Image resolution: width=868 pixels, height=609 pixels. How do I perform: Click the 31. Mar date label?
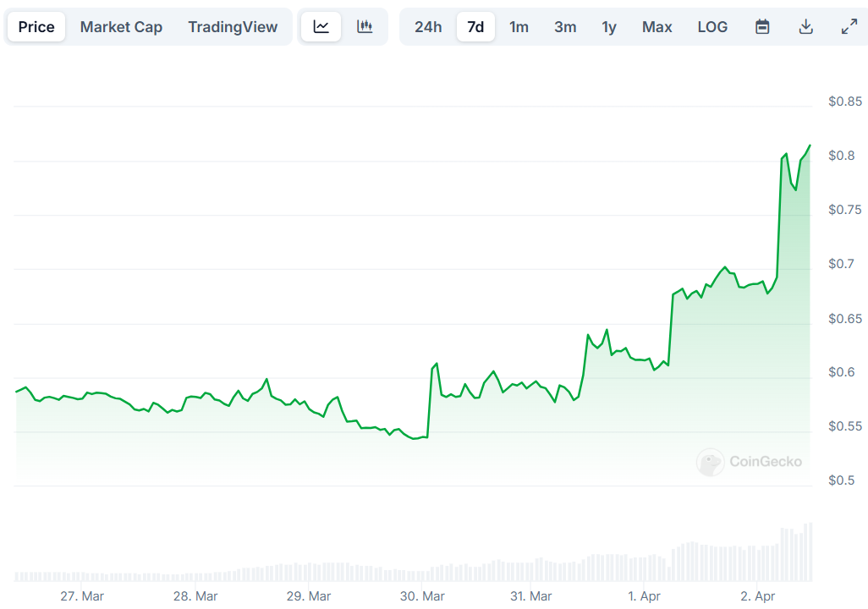click(530, 596)
